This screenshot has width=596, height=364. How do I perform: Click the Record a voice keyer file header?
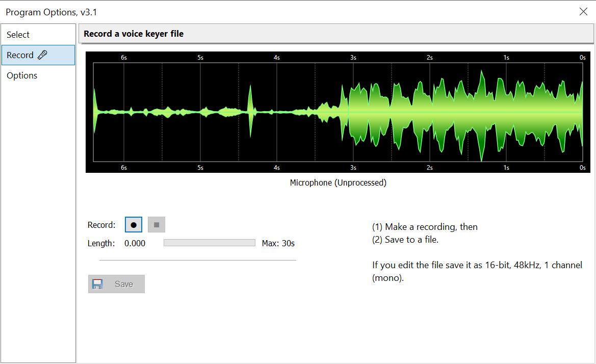tap(134, 34)
